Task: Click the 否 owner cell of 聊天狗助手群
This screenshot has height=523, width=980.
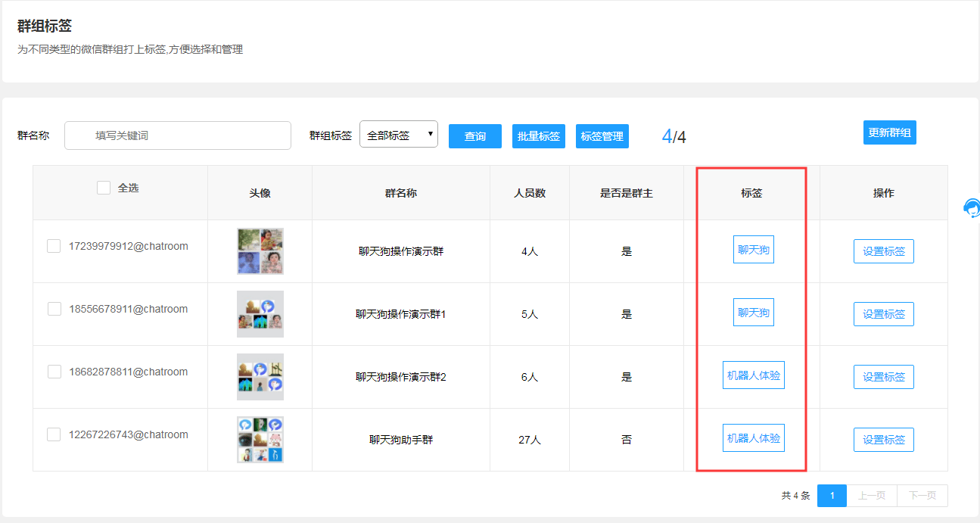Action: (627, 440)
